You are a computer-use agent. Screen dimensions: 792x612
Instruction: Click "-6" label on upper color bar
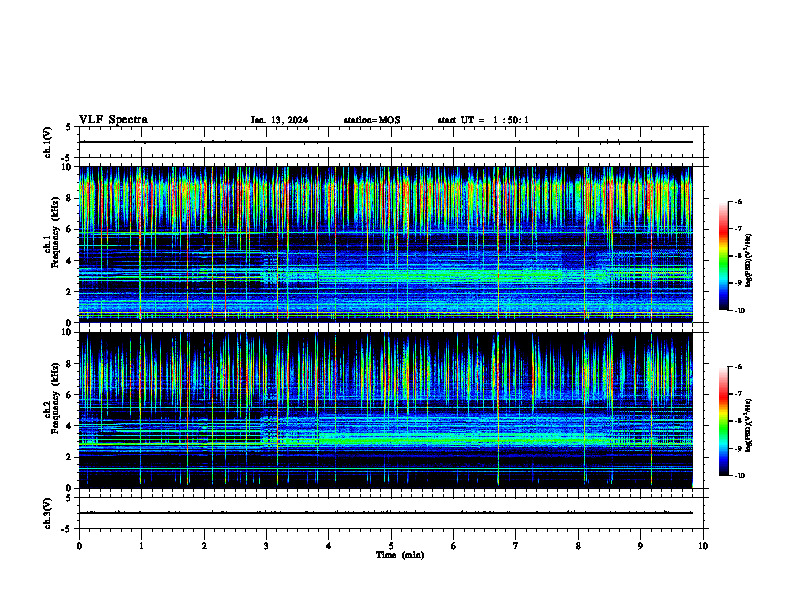(x=738, y=202)
